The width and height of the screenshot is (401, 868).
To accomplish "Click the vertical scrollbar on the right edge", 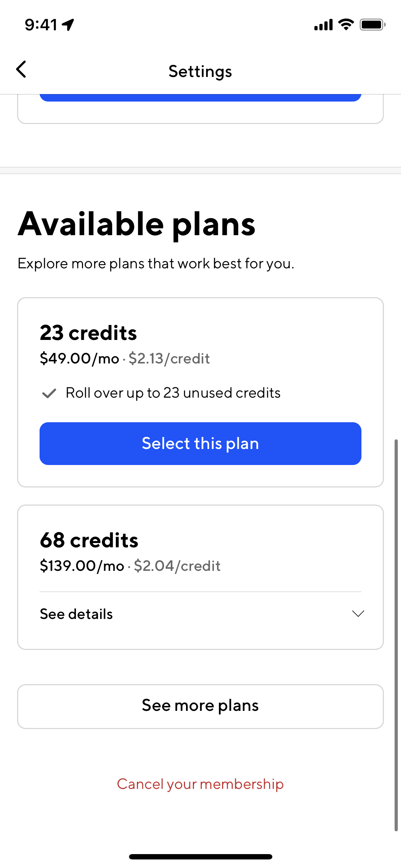I will pos(396,634).
